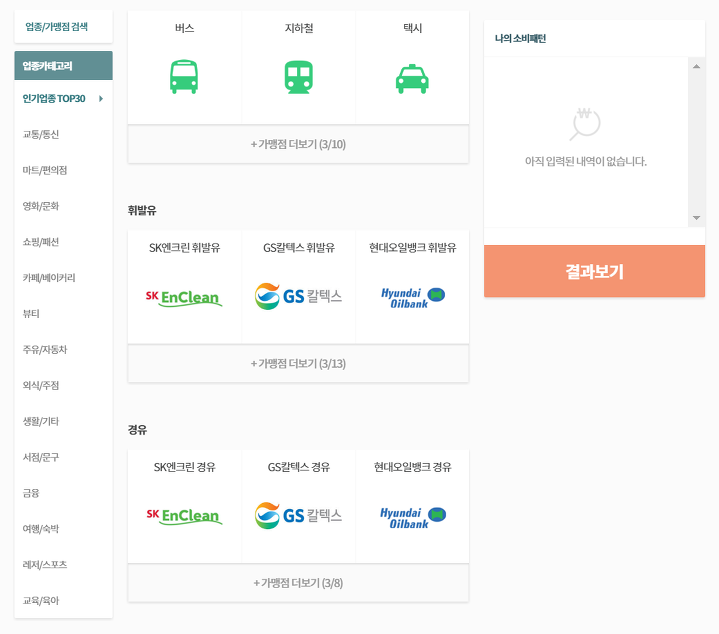Expand more merchants (3/10) in transport
This screenshot has height=634, width=719.
(x=298, y=144)
